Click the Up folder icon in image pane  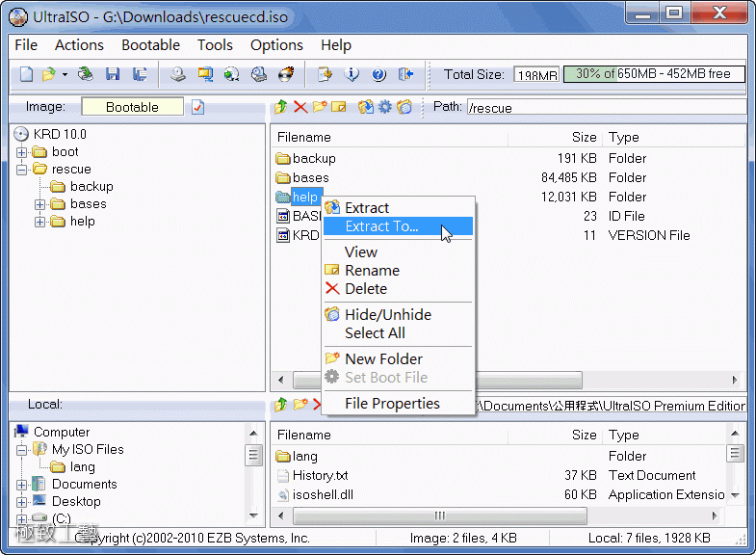click(280, 107)
